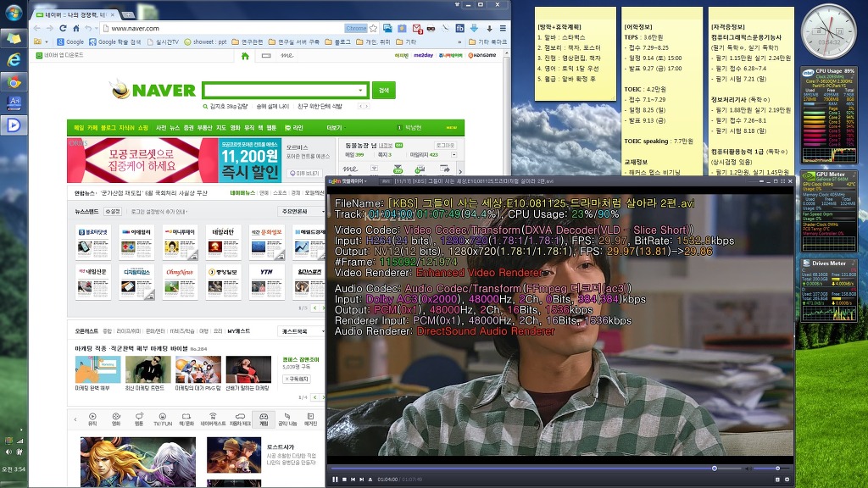Open the 실시간TV bookmark

pyautogui.click(x=164, y=42)
